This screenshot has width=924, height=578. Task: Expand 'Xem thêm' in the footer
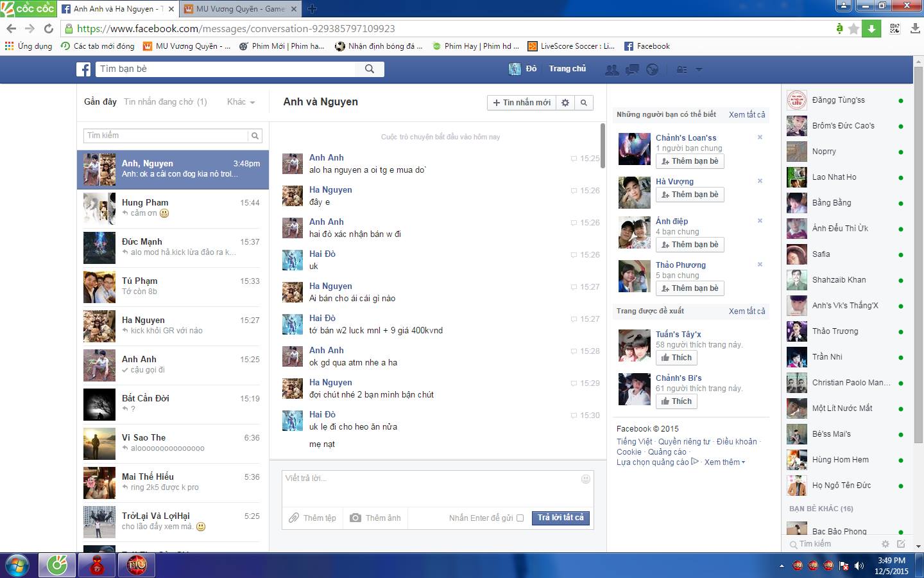pos(724,462)
